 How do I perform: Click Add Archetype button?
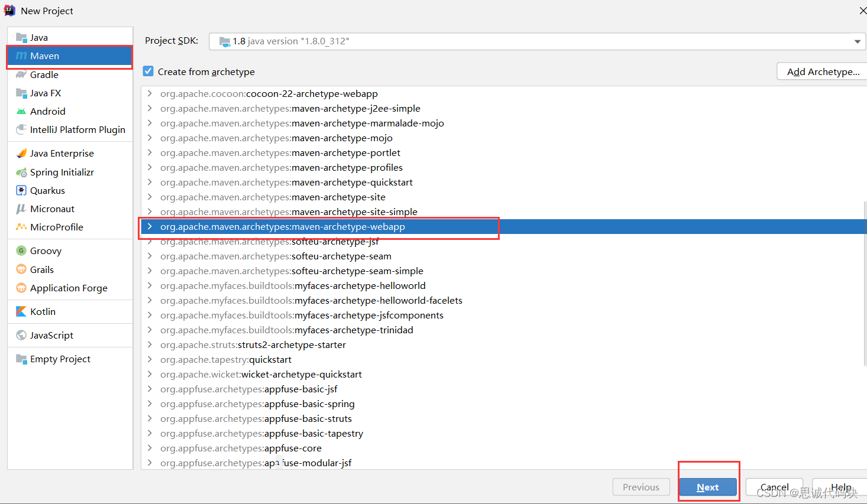tap(823, 71)
